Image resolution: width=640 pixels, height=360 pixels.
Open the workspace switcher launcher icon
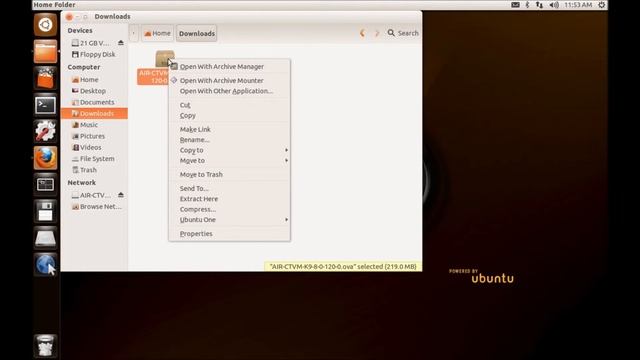[x=45, y=184]
